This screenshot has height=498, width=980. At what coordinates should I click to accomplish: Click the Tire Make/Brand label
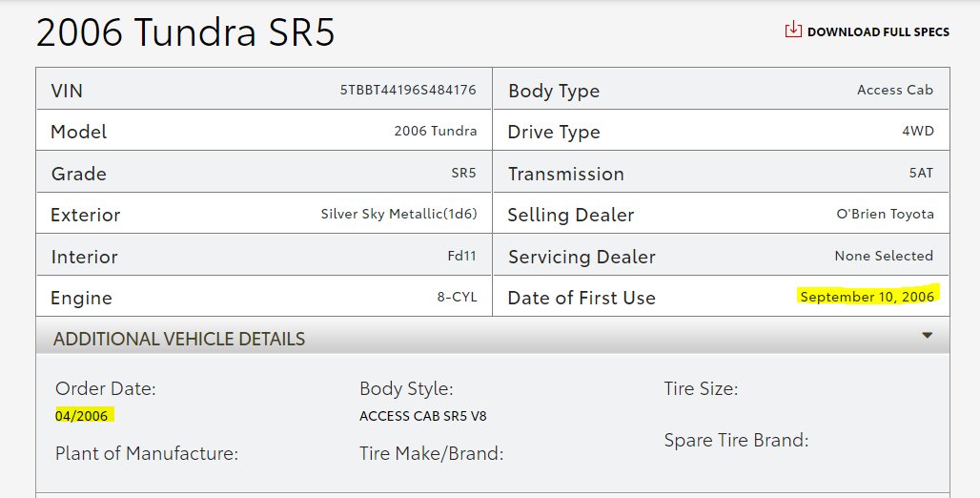tap(431, 453)
